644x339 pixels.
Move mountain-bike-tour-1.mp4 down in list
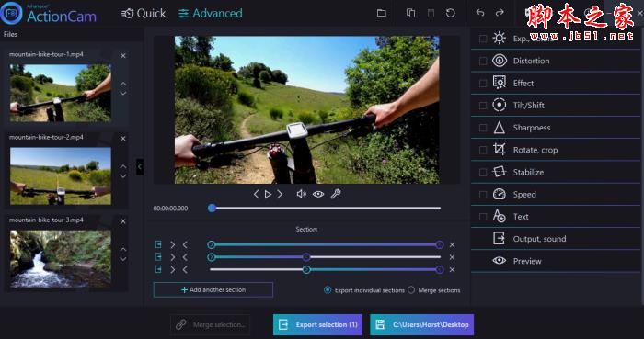[x=123, y=94]
